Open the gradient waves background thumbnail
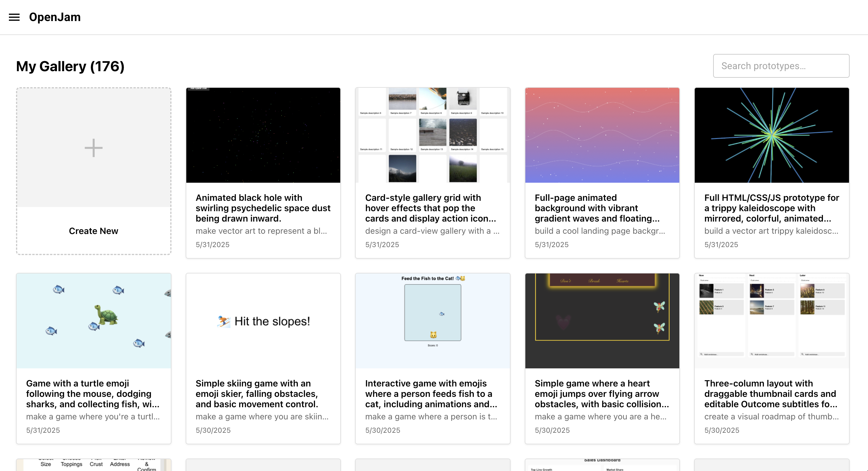868x471 pixels. [x=602, y=135]
